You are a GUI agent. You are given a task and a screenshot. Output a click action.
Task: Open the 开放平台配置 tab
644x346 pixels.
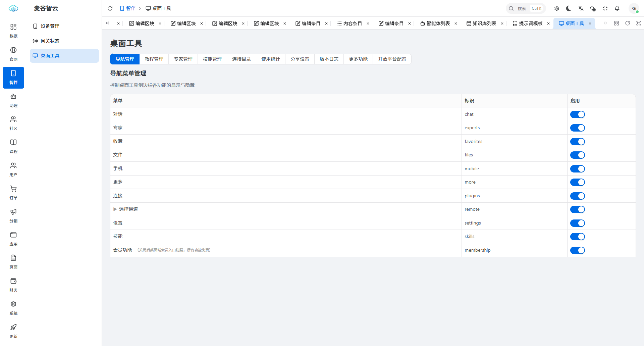tap(392, 59)
